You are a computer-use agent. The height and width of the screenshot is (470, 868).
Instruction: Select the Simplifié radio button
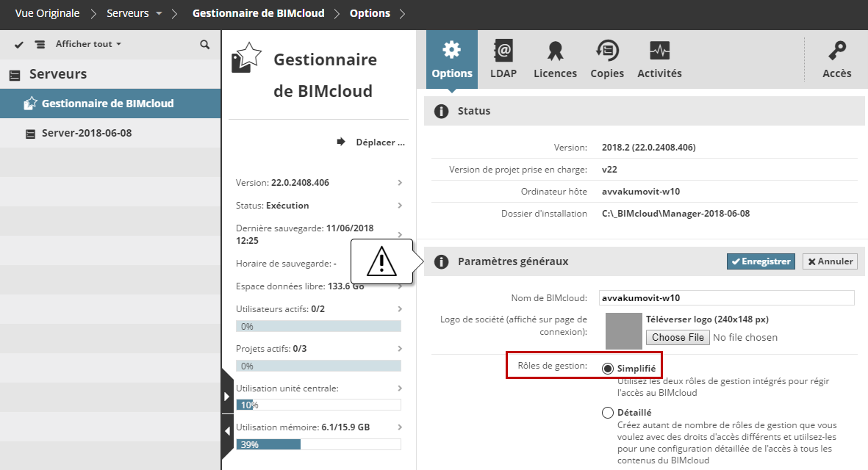[x=608, y=369]
